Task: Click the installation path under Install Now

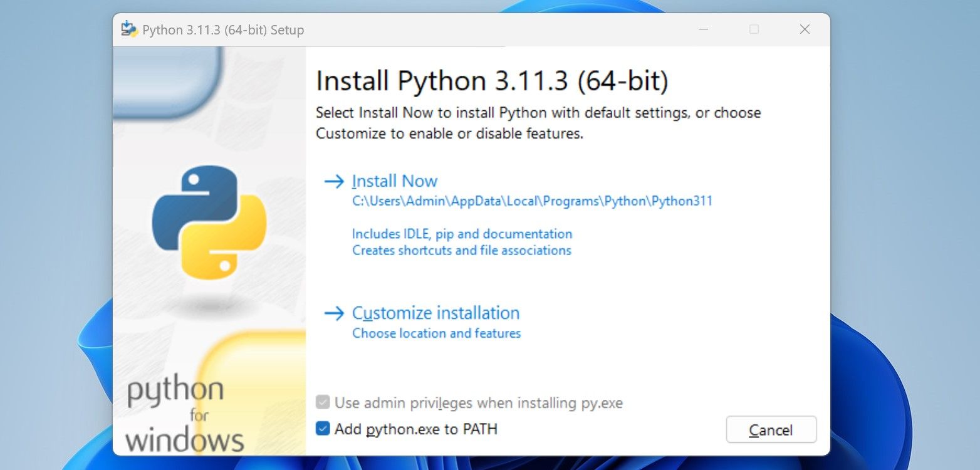Action: click(531, 201)
